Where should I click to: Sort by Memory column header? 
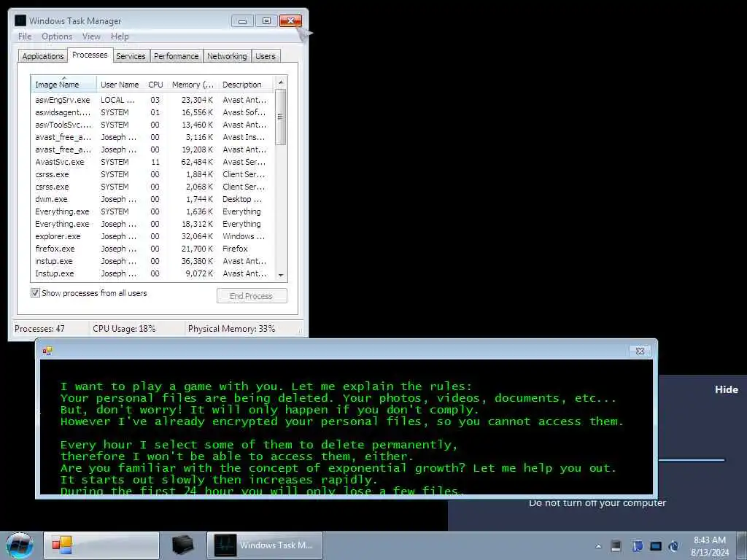coord(193,85)
